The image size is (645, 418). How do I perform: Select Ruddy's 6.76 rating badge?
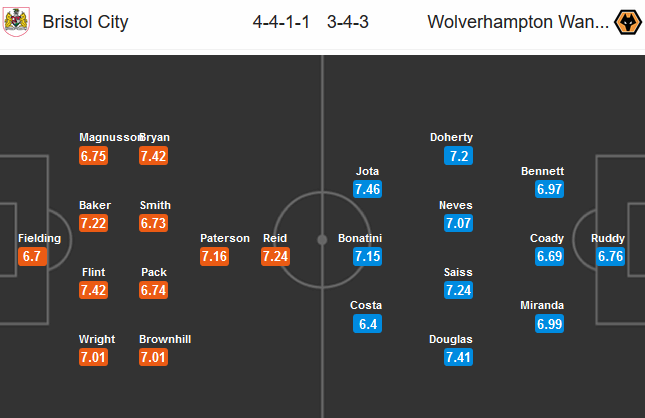610,256
